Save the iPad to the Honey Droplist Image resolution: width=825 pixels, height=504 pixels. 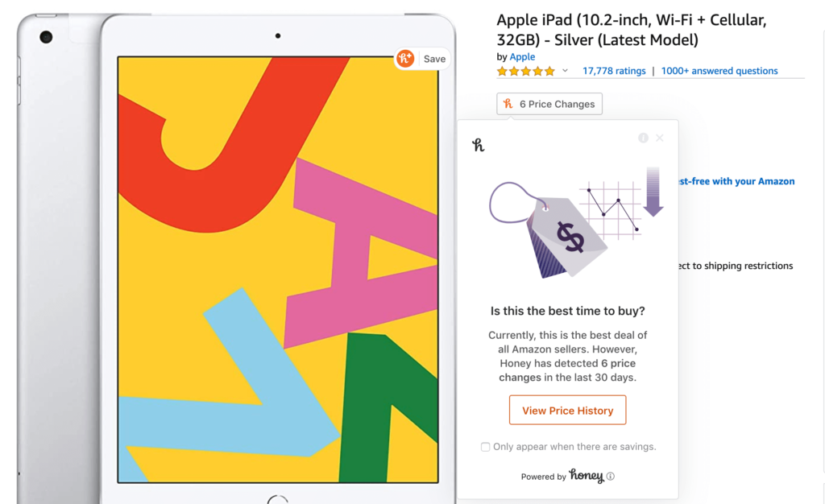click(423, 59)
